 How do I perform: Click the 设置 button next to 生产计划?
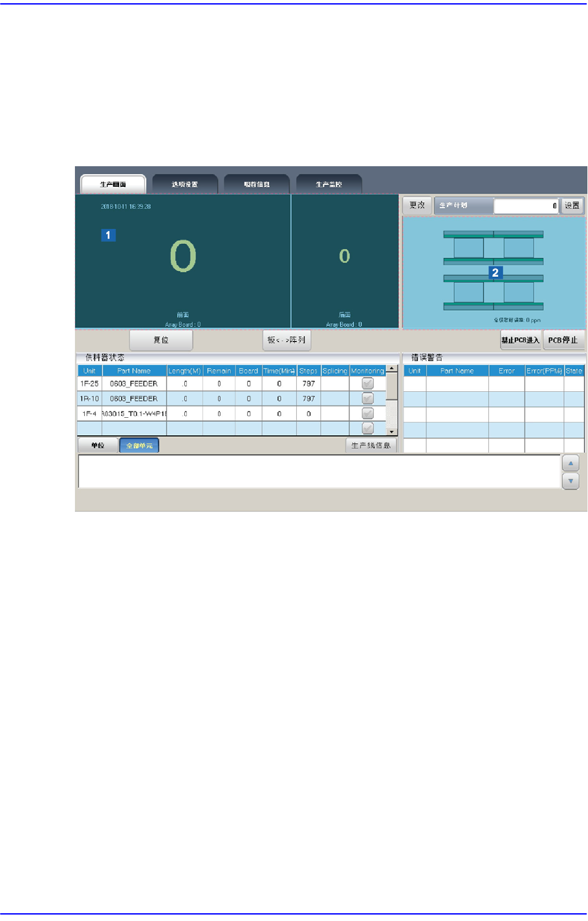(572, 206)
